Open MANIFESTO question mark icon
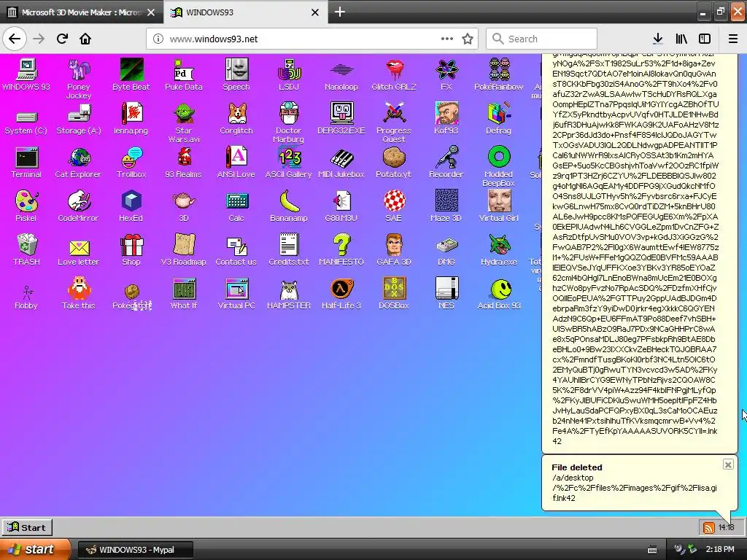747x560 pixels. [341, 245]
